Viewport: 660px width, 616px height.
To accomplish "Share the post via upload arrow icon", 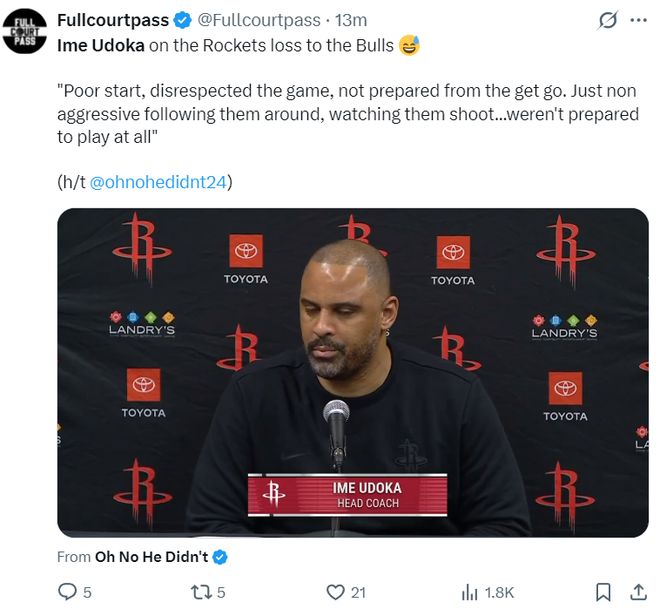I will [x=638, y=592].
